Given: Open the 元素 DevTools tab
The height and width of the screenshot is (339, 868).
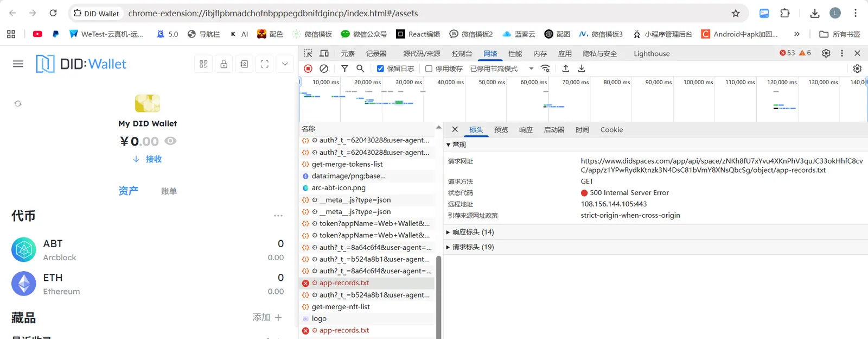Looking at the screenshot, I should (348, 54).
